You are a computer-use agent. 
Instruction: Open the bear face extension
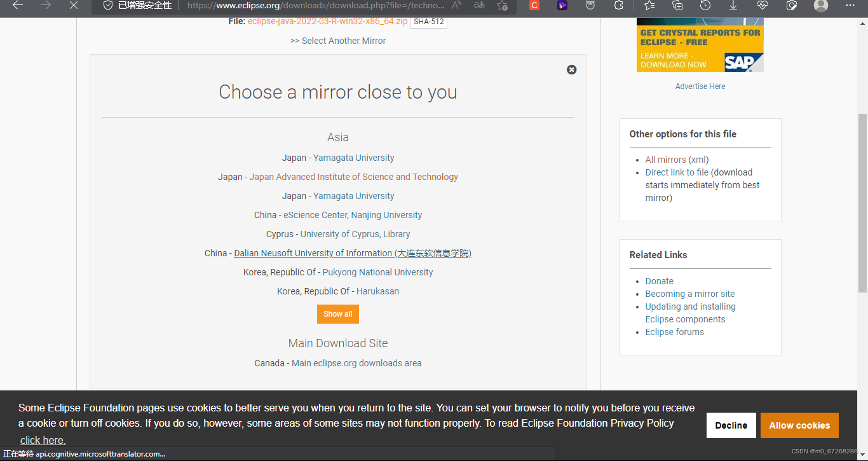click(590, 6)
